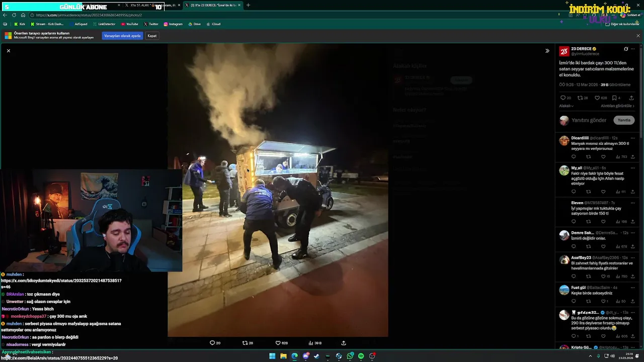Open the Grok icon on the 23 DERECE post
Screen dimensions: 644x362
click(626, 49)
